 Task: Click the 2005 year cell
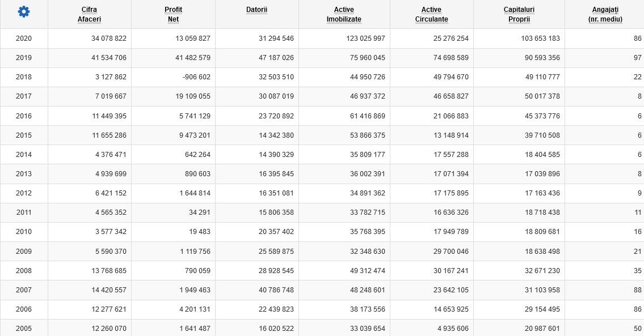pos(24,328)
